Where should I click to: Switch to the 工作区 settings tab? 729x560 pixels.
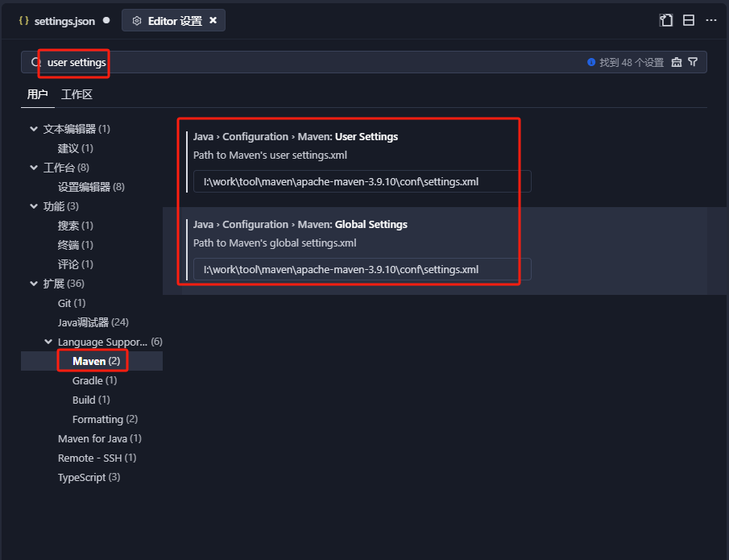[x=76, y=93]
